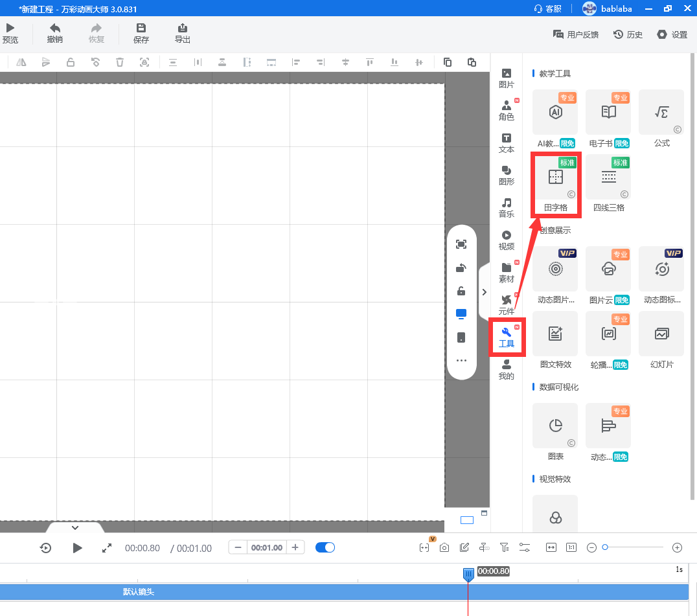Screen dimensions: 697x616
Task: Collapse the right panel with chevron arrow
Action: click(484, 292)
